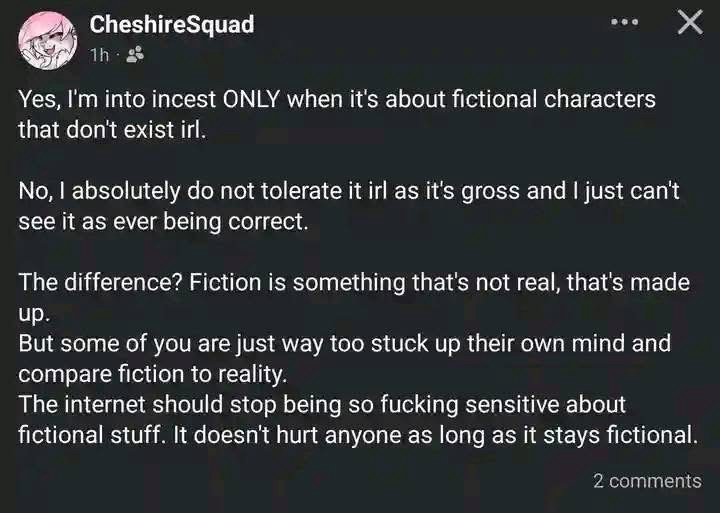Click the final line starting "fictional stuff."
Image resolution: width=720 pixels, height=513 pixels.
click(355, 436)
